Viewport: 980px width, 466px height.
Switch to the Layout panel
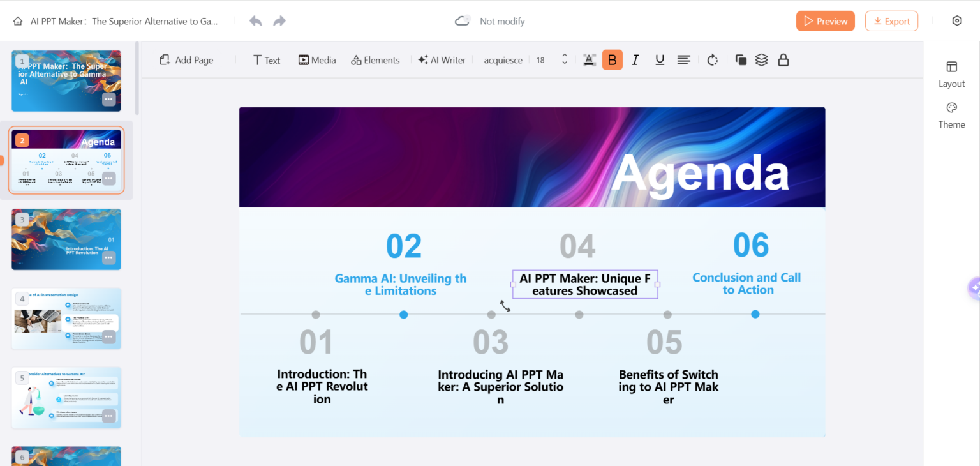(x=951, y=74)
